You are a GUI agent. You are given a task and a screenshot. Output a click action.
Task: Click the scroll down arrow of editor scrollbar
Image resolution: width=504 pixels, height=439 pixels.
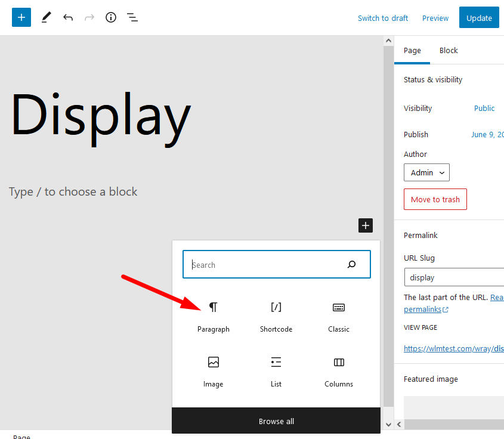click(388, 425)
